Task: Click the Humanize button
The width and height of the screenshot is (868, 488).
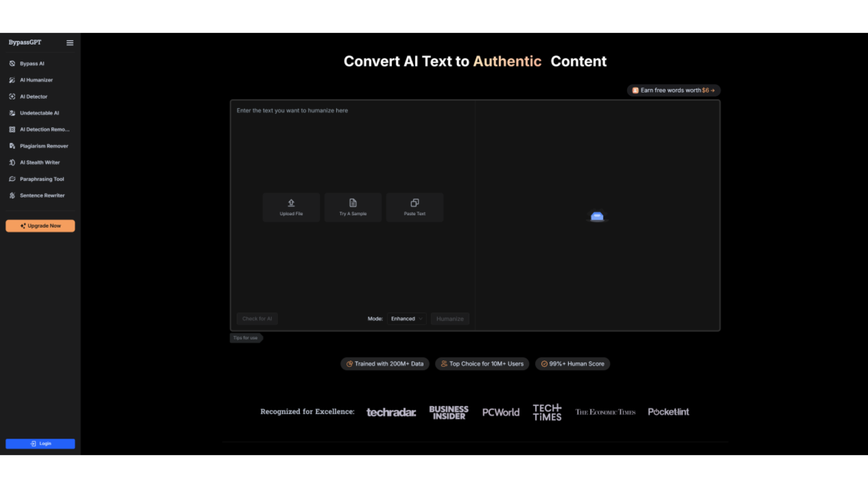Action: click(x=450, y=319)
